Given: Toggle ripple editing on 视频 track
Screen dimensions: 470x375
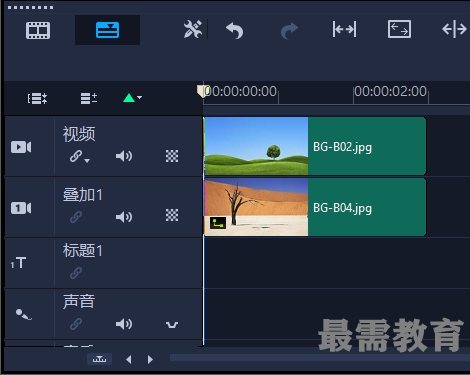Looking at the screenshot, I should tap(76, 156).
